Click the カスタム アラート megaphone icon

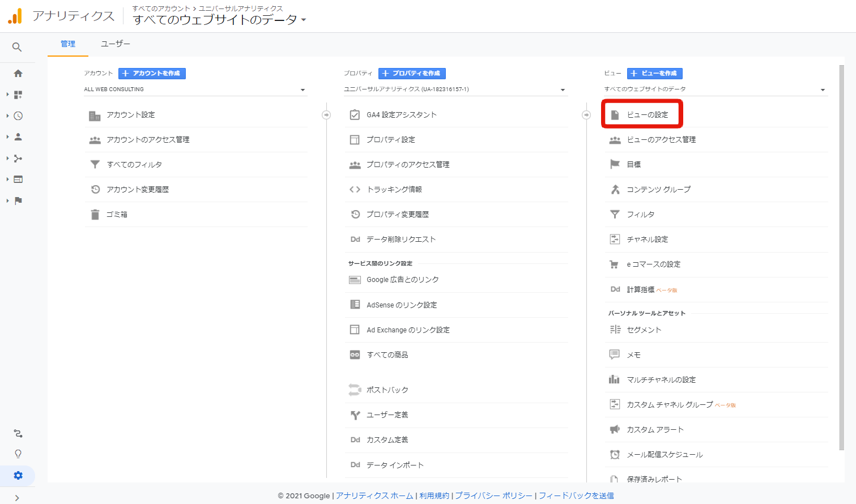(x=615, y=429)
